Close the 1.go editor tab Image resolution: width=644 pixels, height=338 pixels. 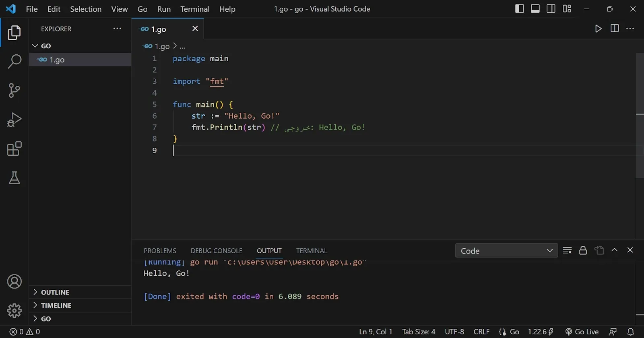(195, 28)
